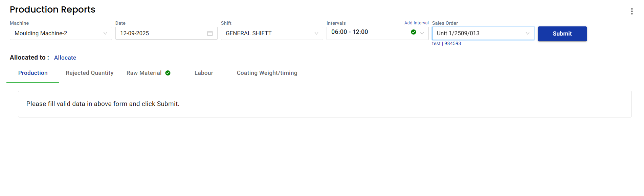Click the Add Interval link
Screen dimensions: 644x196
tap(416, 23)
